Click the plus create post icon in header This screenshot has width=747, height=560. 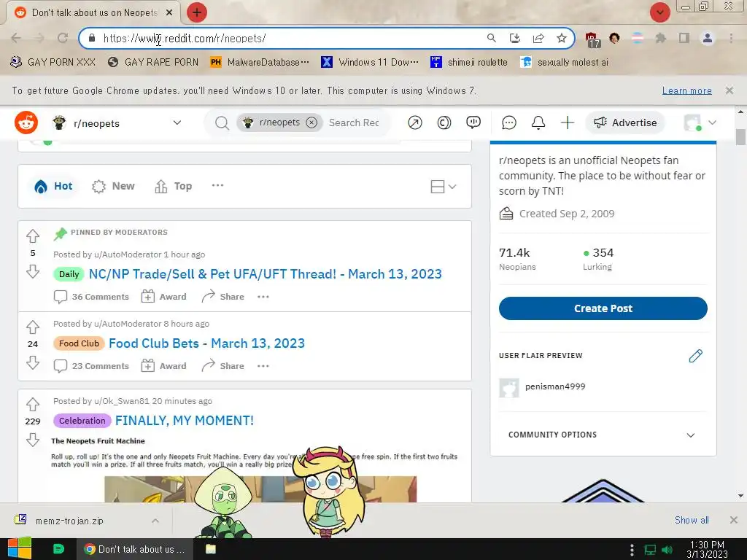pos(568,122)
